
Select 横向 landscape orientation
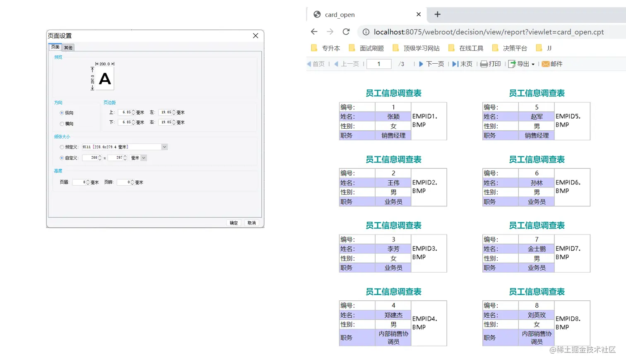66,124
